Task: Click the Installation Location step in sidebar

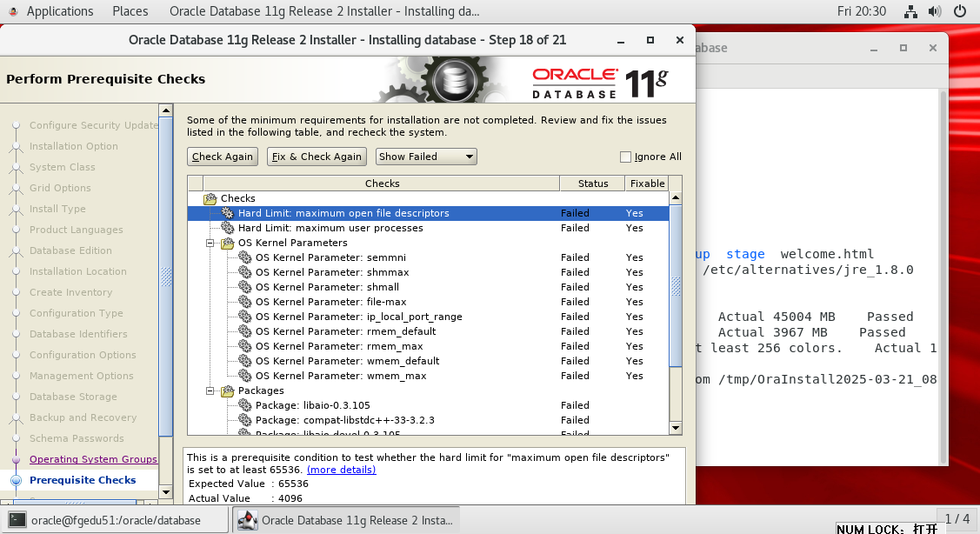Action: pyautogui.click(x=78, y=271)
